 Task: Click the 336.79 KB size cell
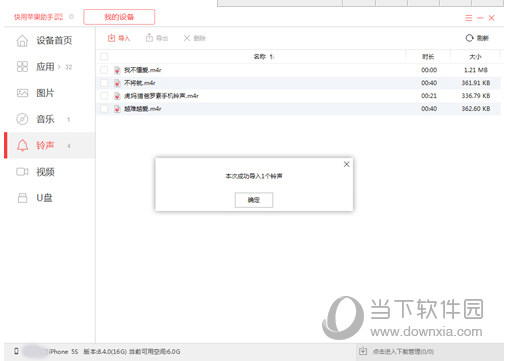(476, 96)
